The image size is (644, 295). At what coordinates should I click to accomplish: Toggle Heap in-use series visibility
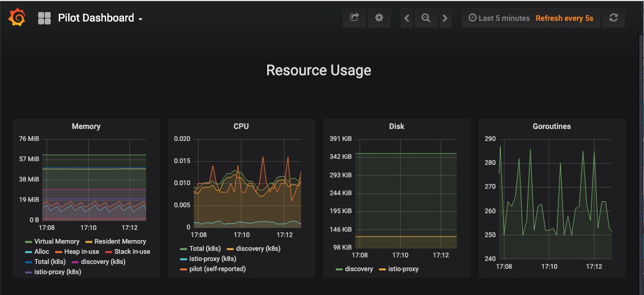[x=81, y=251]
